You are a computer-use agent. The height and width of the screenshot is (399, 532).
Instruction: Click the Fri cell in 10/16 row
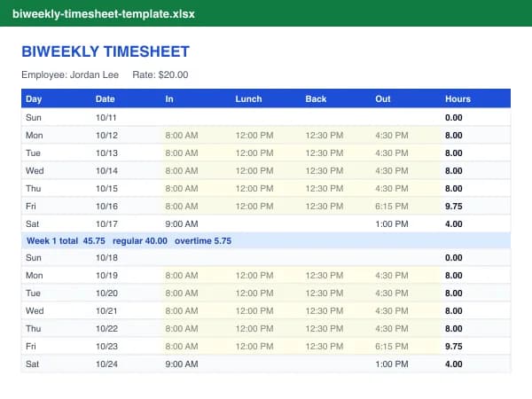pyautogui.click(x=30, y=206)
